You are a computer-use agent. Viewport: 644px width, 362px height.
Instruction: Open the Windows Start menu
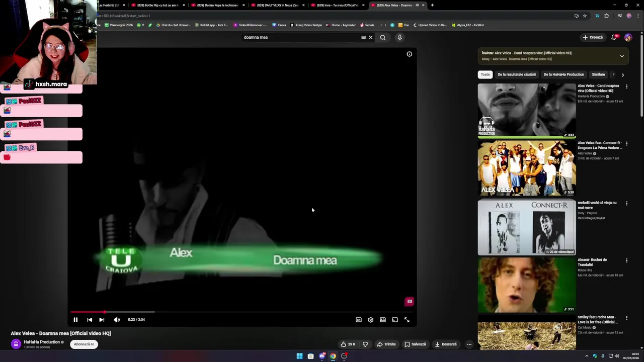(299, 356)
